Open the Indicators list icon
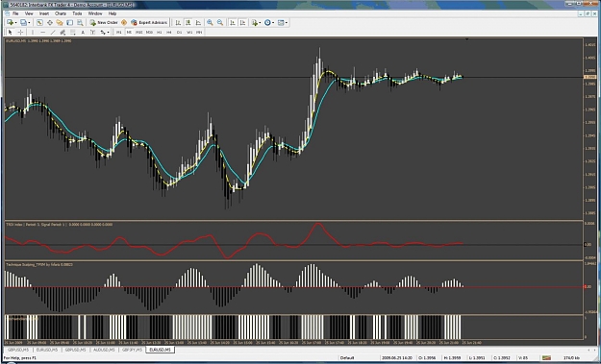The image size is (601, 364). click(255, 23)
